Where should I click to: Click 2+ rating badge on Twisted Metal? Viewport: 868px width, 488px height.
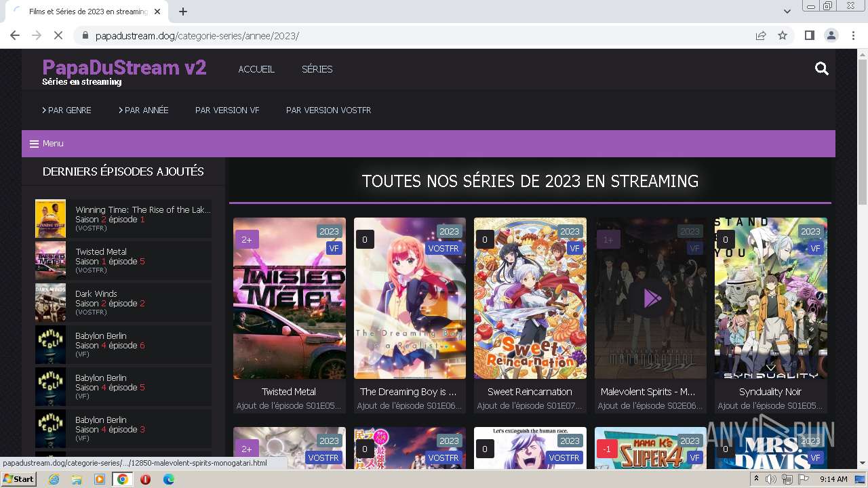tap(247, 239)
